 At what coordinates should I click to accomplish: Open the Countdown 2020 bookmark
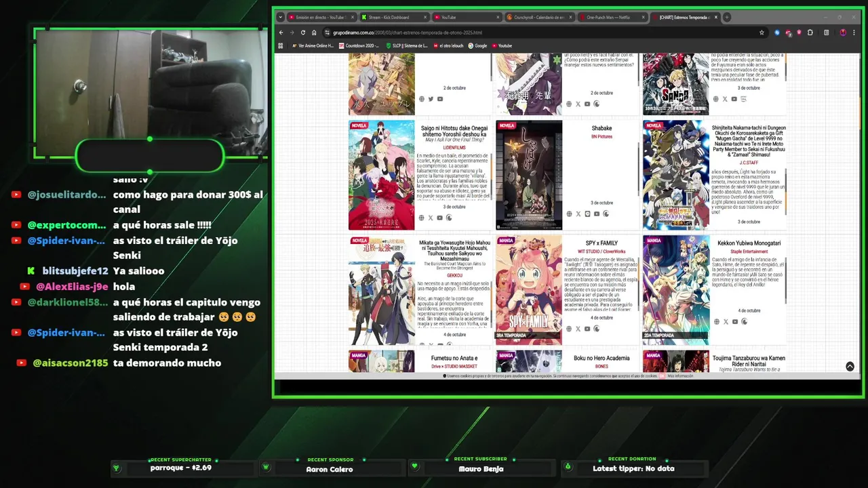click(359, 45)
